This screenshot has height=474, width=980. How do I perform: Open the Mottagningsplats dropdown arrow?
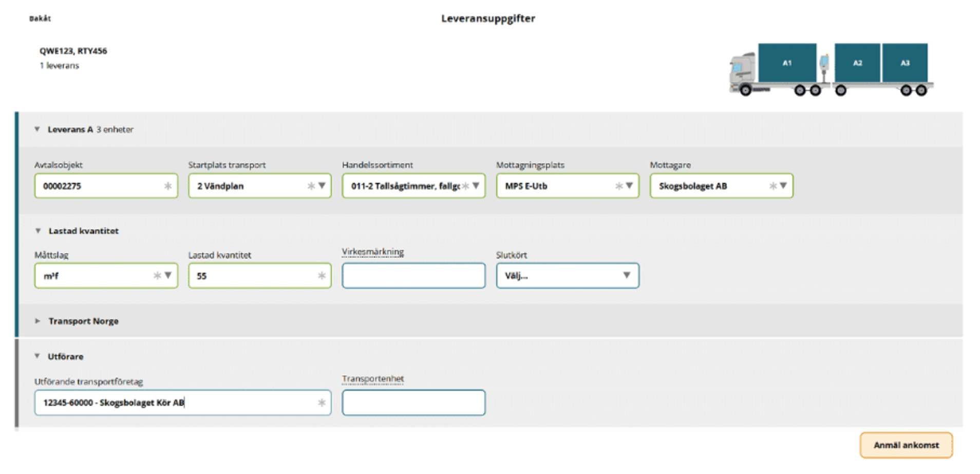click(630, 186)
